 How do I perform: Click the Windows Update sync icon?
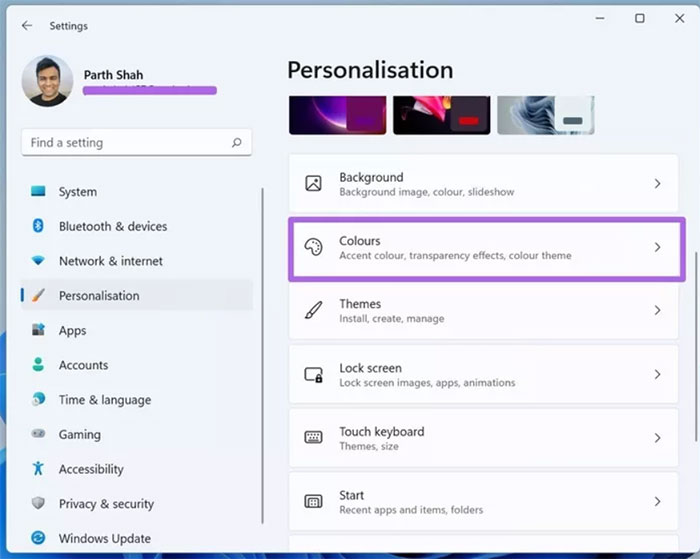[x=38, y=538]
